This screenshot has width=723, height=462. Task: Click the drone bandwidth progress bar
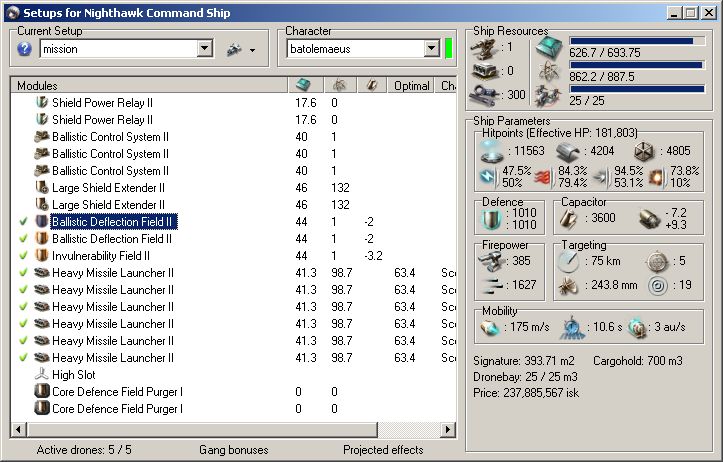click(x=637, y=89)
